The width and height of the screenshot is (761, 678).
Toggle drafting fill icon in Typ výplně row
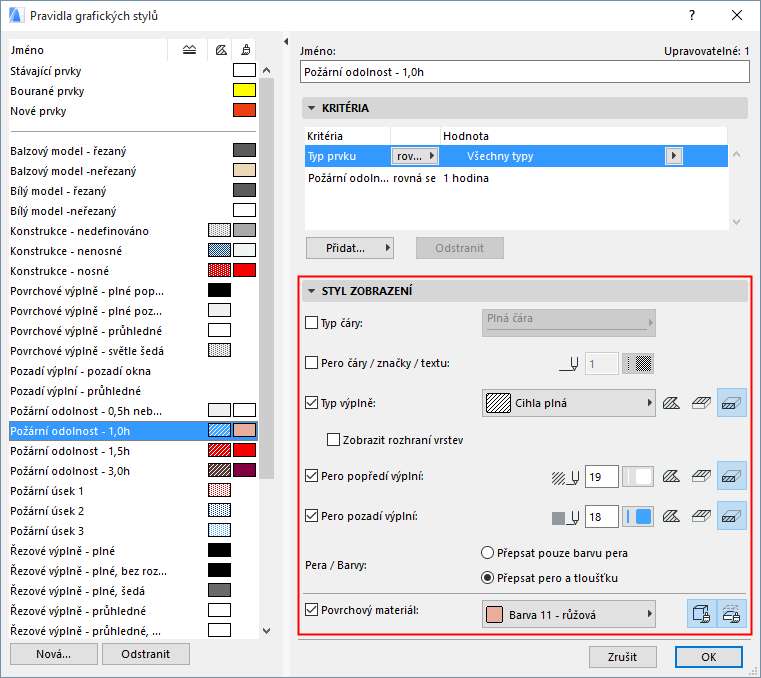pyautogui.click(x=671, y=403)
